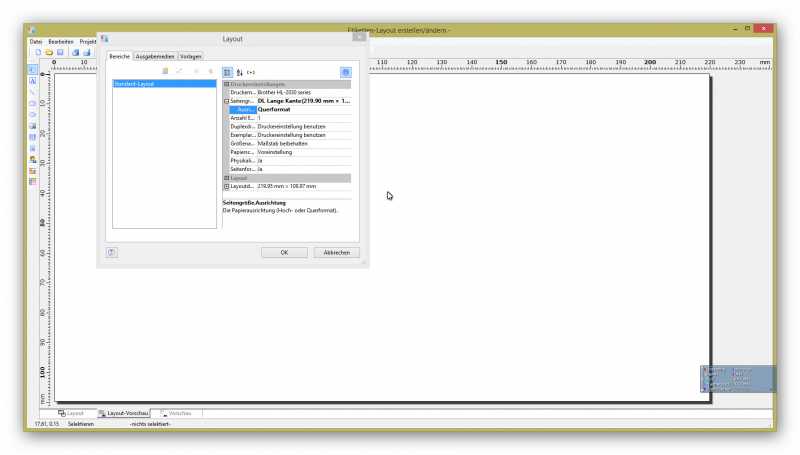The image size is (800, 455).
Task: Click the Open folder toolbar icon
Action: click(48, 52)
